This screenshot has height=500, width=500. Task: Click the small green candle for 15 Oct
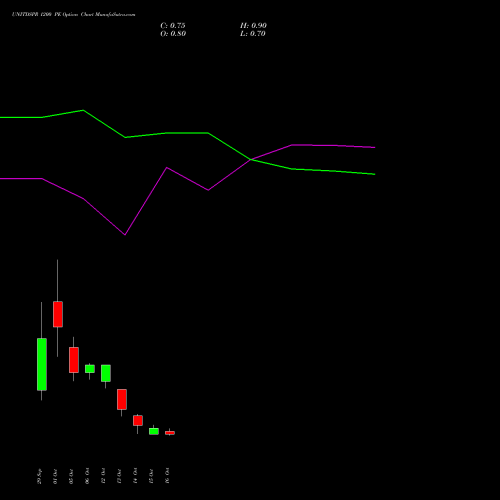coord(154,431)
